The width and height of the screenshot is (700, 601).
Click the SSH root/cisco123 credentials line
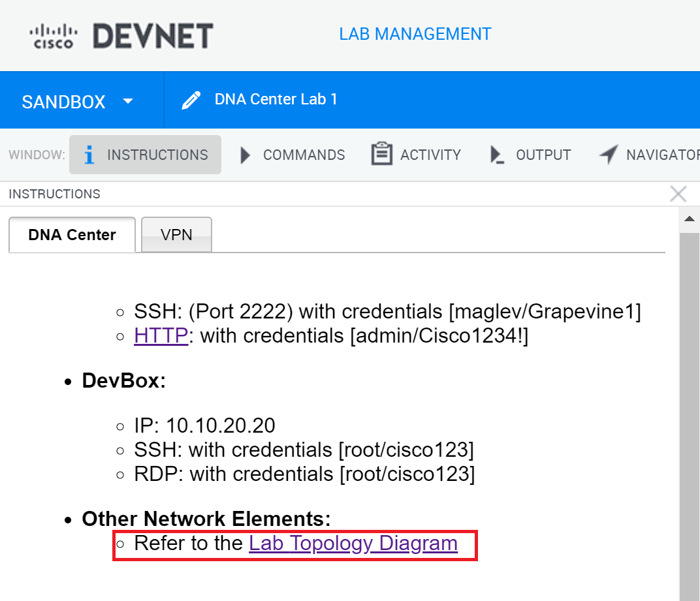tap(304, 450)
